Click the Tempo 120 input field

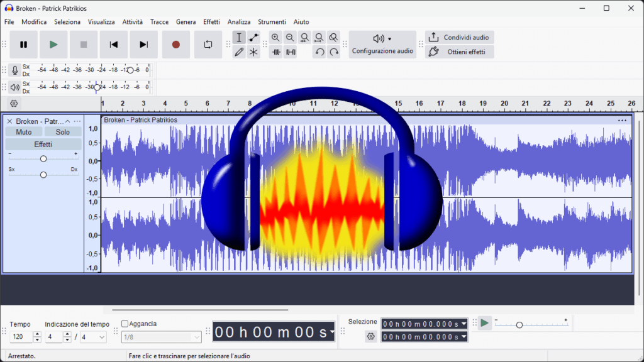click(x=21, y=337)
